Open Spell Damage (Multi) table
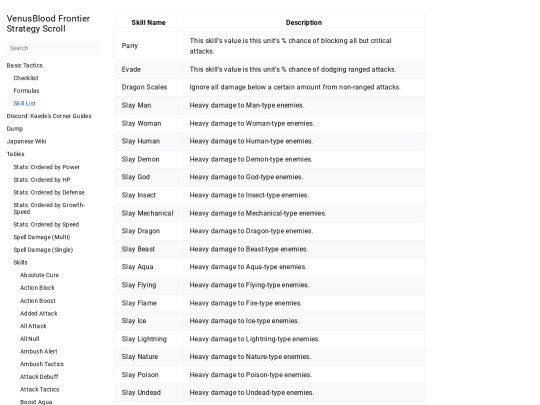Viewport: 540px width, 405px height. [x=42, y=237]
